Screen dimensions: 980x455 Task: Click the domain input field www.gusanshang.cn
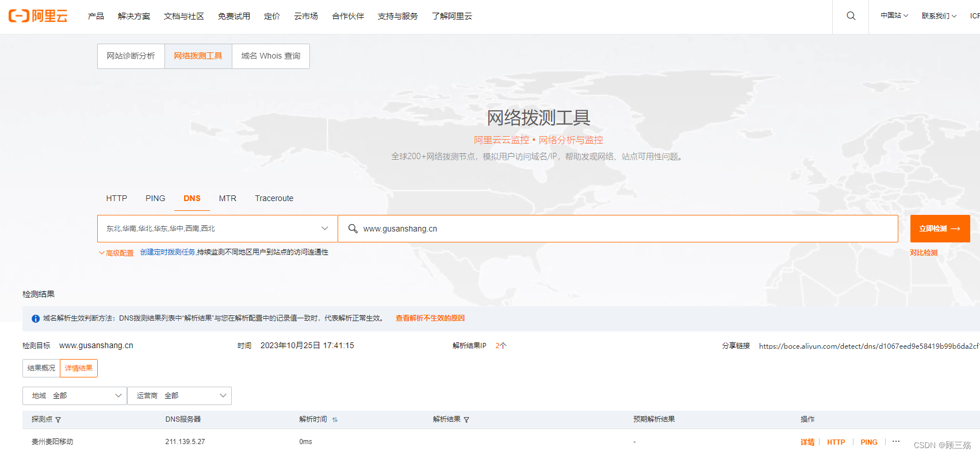coord(618,229)
